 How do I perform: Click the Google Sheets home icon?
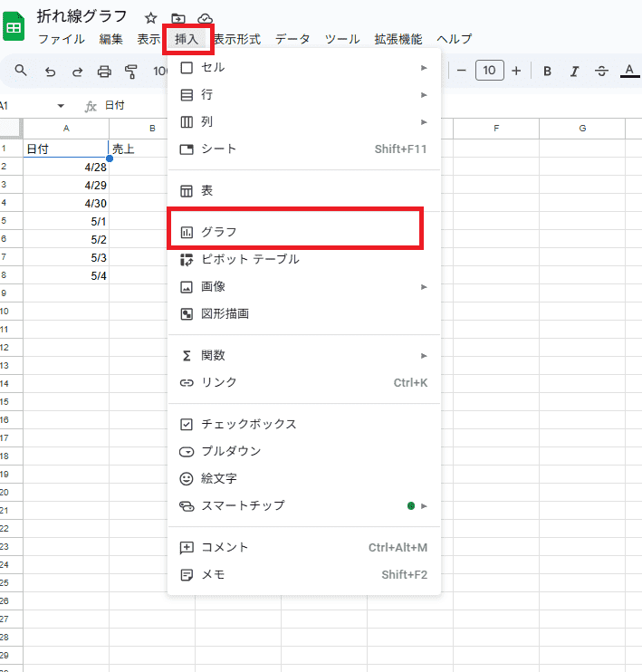coord(14,26)
